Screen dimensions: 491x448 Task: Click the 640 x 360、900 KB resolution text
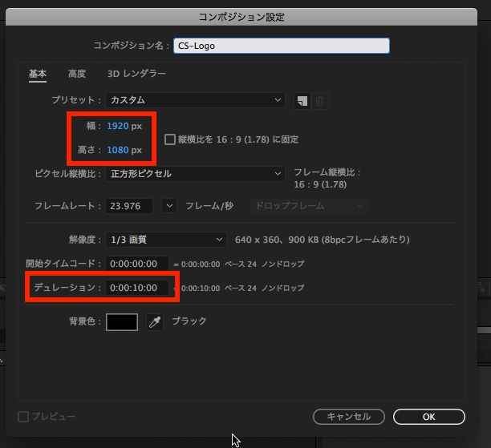click(x=323, y=240)
